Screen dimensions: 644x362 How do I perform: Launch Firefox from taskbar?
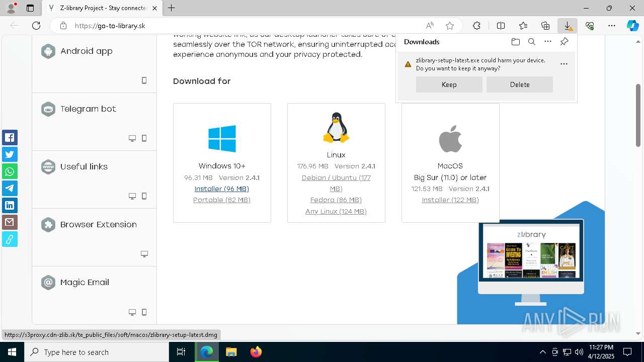coord(256,352)
